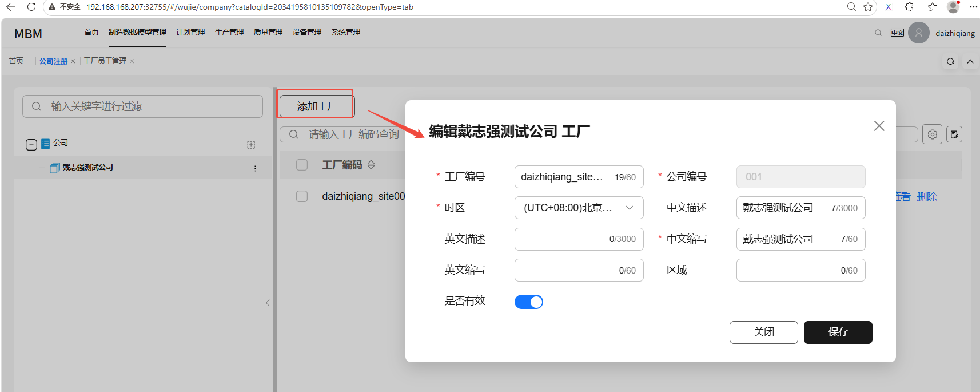Collapse the 公司 tree node
This screenshot has height=392, width=980.
click(x=31, y=145)
